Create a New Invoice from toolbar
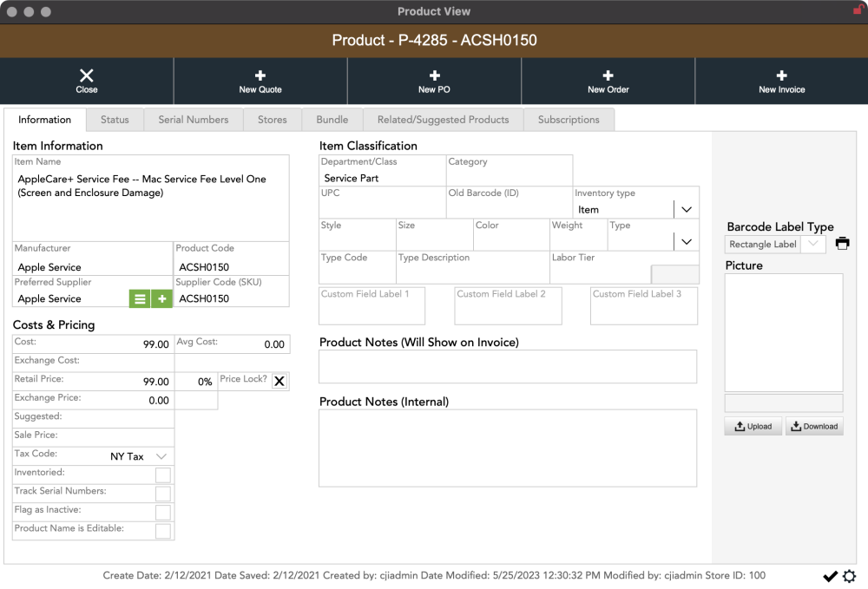The width and height of the screenshot is (868, 589). click(x=781, y=76)
